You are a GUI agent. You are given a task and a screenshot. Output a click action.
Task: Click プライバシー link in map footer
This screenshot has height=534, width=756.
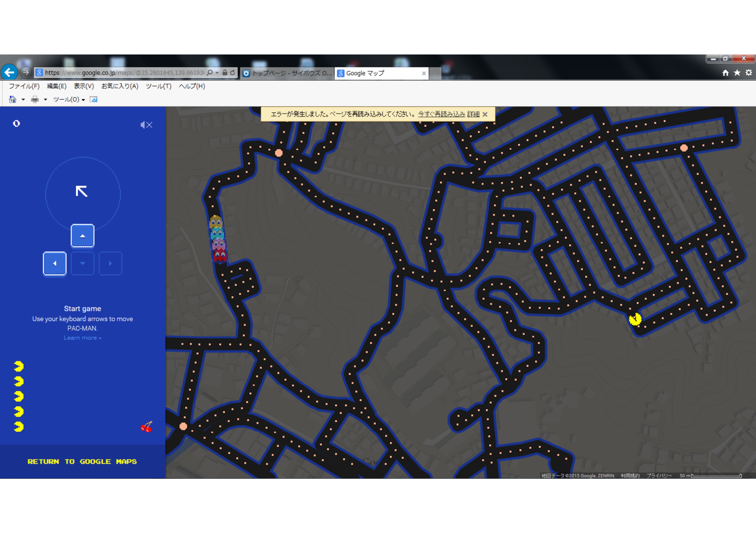click(659, 476)
